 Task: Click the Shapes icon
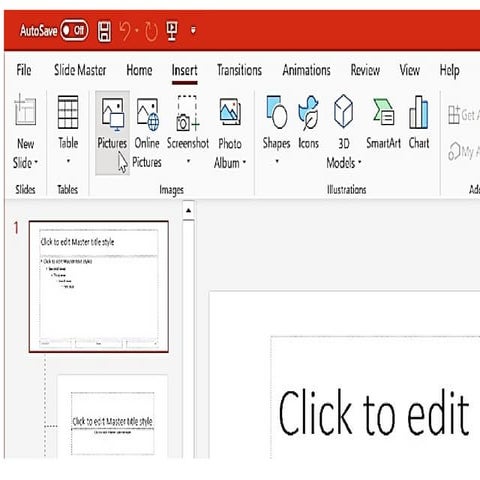(x=277, y=112)
